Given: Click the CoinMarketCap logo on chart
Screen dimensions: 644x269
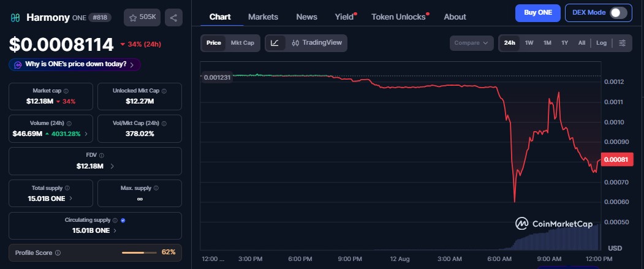Looking at the screenshot, I should pos(554,224).
